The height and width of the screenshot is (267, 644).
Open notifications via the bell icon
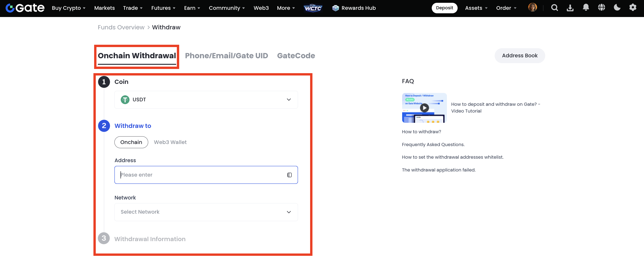click(586, 8)
